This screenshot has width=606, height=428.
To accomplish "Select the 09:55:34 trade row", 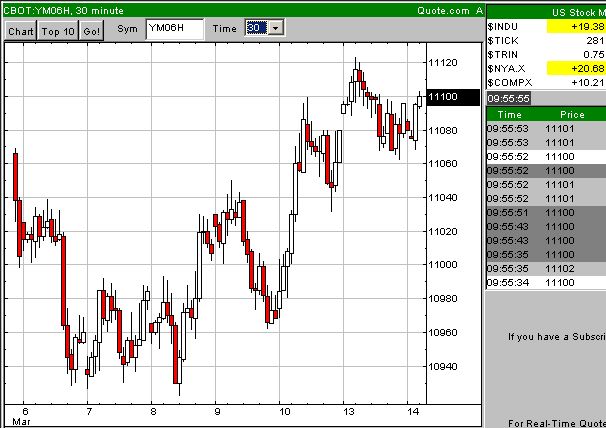I will point(546,283).
